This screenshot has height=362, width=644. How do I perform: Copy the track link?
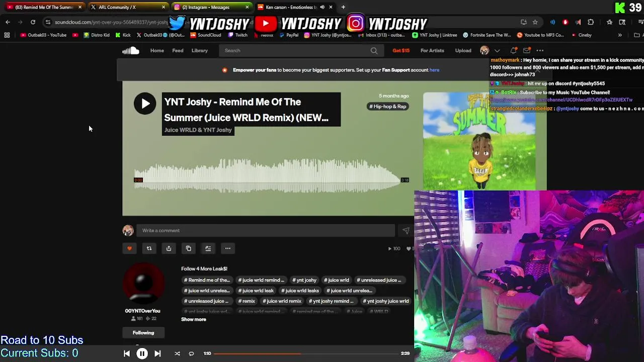click(188, 248)
